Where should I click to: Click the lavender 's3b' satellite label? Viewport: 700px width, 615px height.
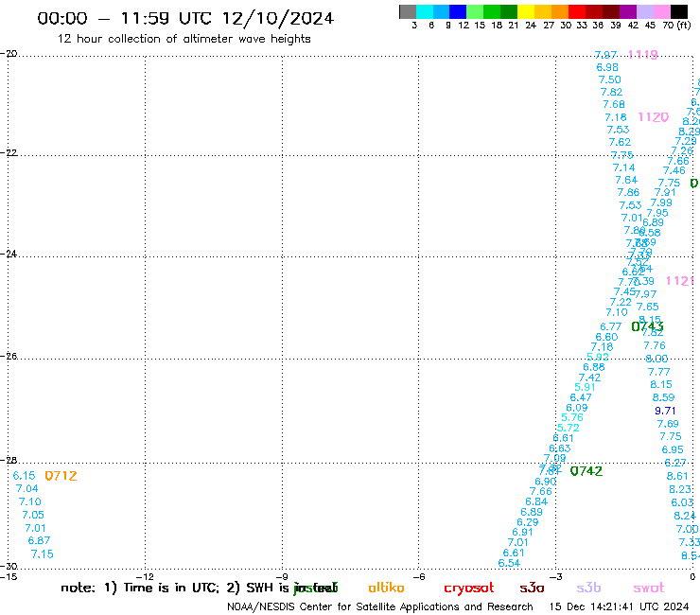588,588
